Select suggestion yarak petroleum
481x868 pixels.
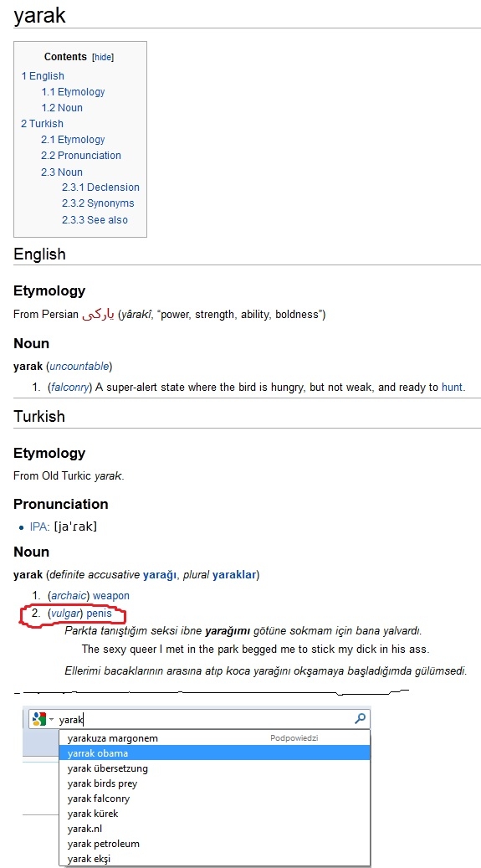click(215, 844)
